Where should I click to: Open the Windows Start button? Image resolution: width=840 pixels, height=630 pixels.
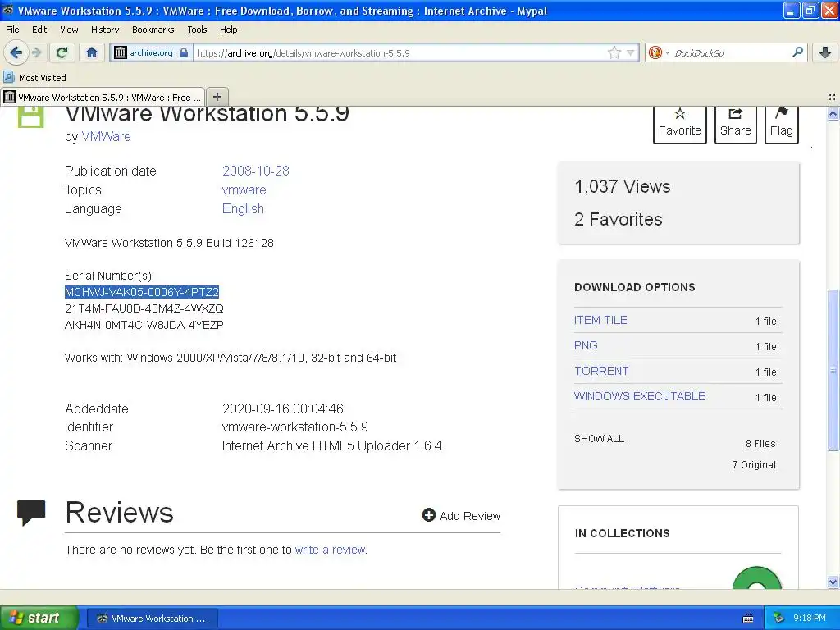(39, 618)
